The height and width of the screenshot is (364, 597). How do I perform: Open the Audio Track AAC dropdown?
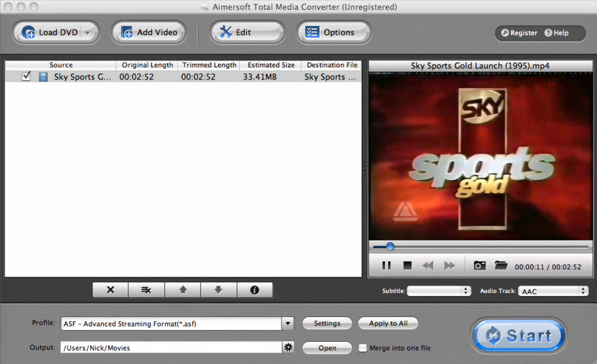point(553,291)
